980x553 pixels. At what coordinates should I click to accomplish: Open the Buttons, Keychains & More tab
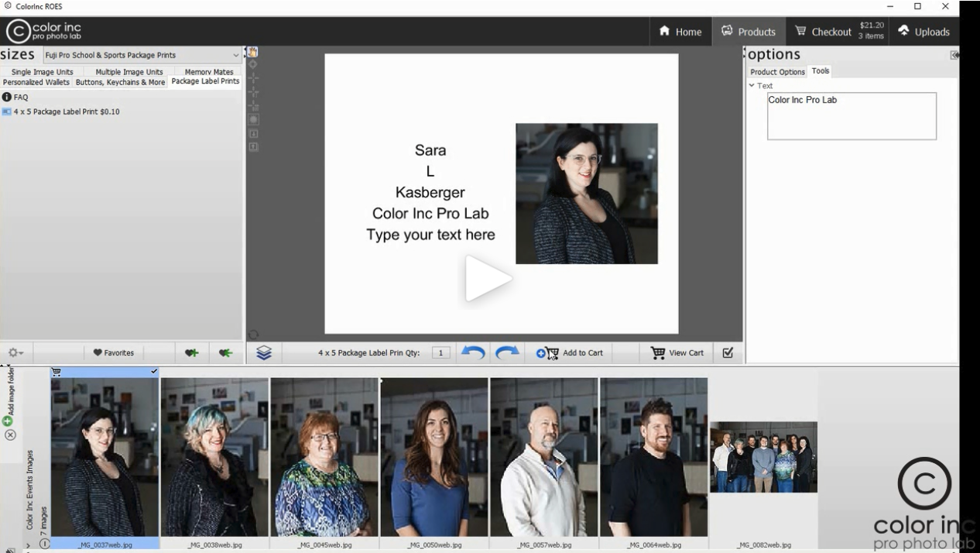pos(120,82)
